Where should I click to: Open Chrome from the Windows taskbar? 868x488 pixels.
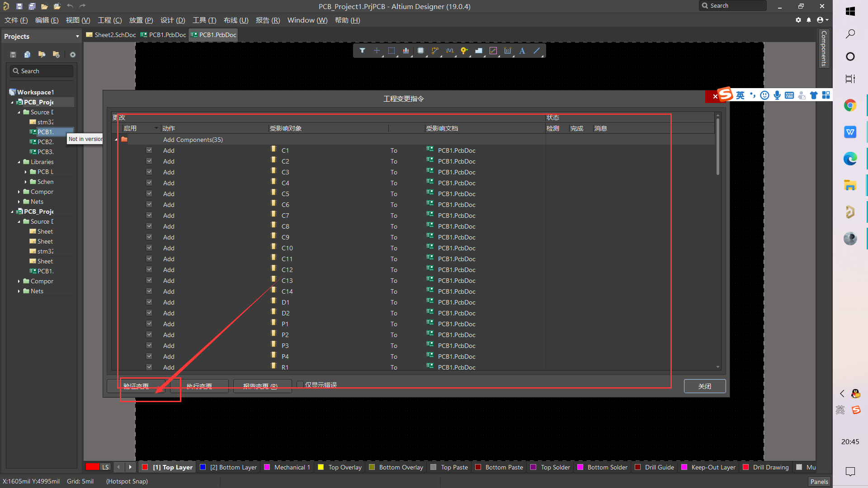[850, 106]
